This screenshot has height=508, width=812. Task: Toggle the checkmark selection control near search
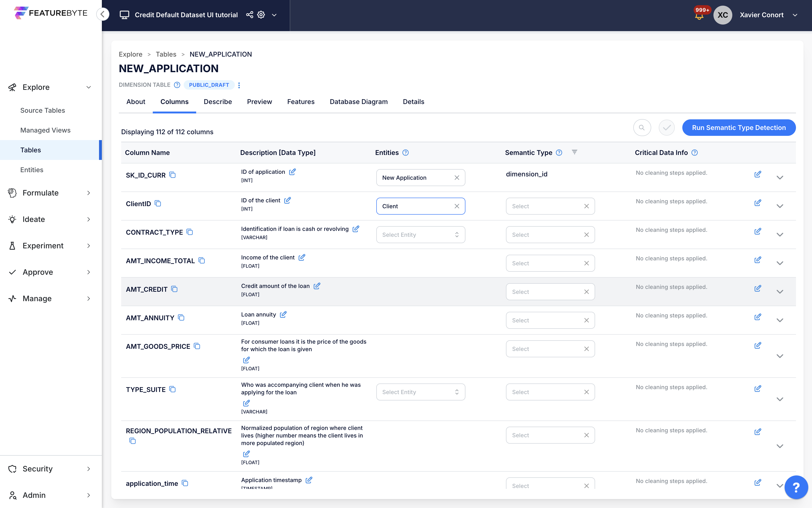(667, 128)
